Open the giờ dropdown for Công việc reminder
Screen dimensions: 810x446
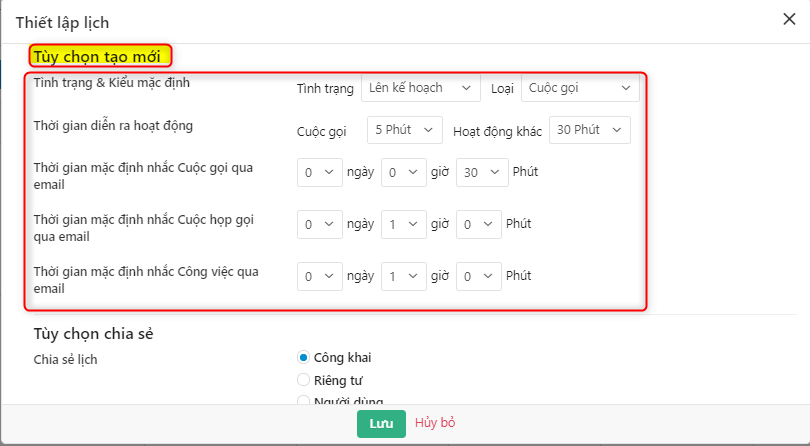[x=404, y=276]
